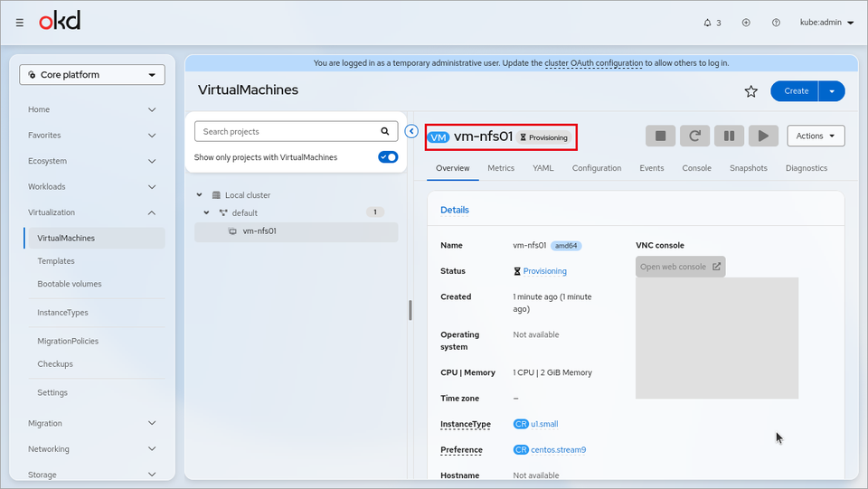Open Templates in the sidebar
868x489 pixels.
[56, 261]
